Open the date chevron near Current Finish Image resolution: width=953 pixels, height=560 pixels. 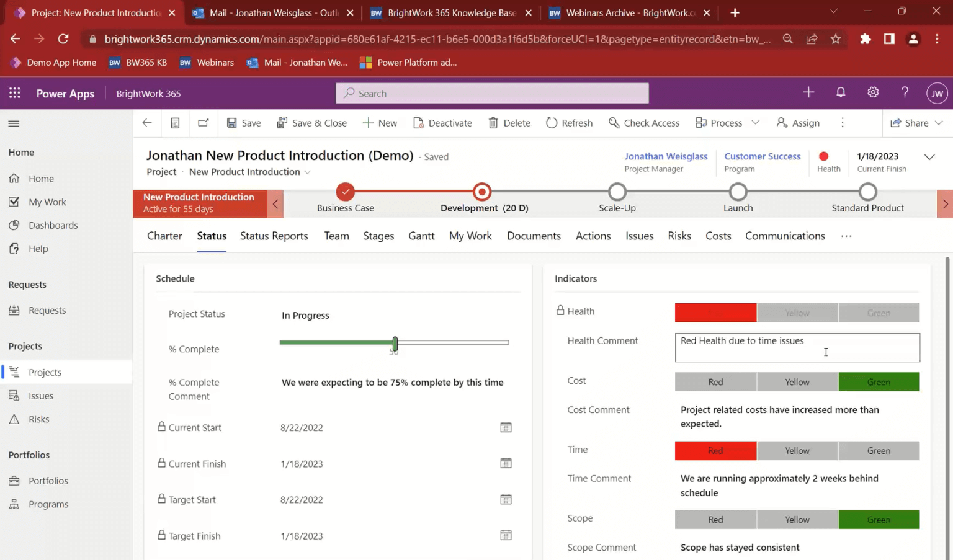coord(929,157)
